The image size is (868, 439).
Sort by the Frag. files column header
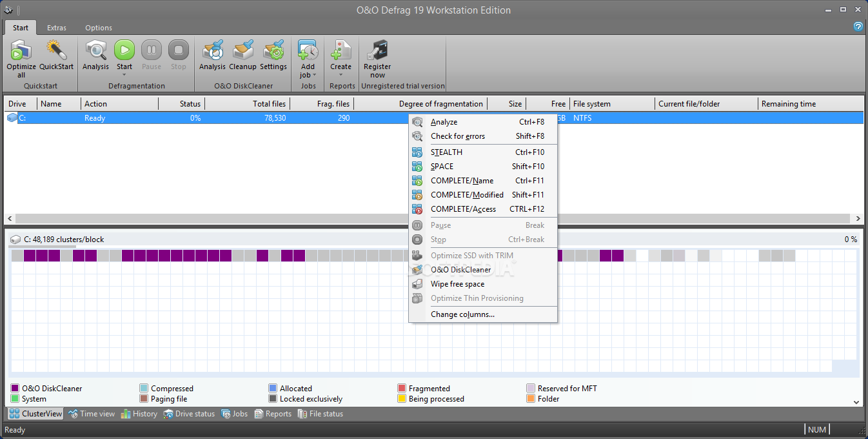[322, 104]
